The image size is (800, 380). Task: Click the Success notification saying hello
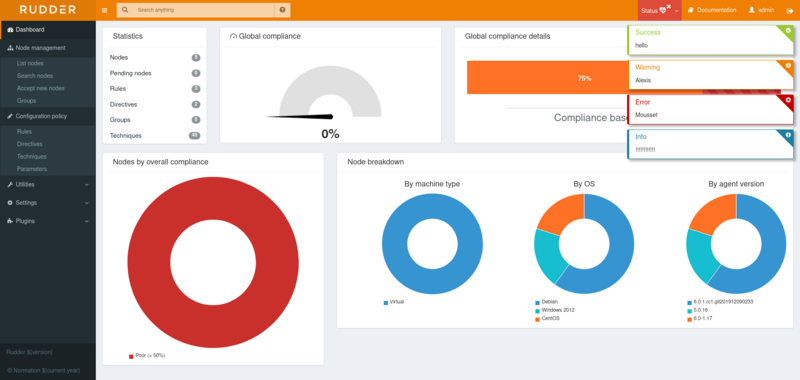pyautogui.click(x=710, y=40)
